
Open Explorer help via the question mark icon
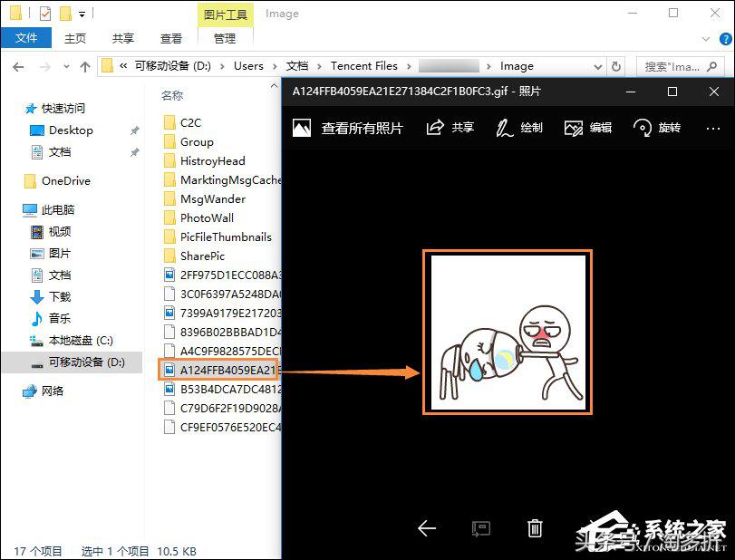point(724,38)
